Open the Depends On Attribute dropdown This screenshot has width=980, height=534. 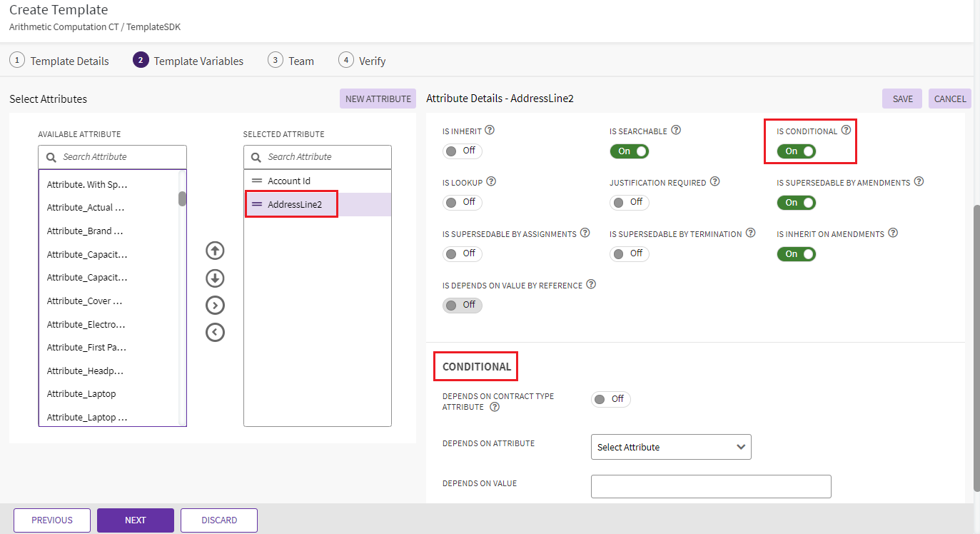point(671,447)
